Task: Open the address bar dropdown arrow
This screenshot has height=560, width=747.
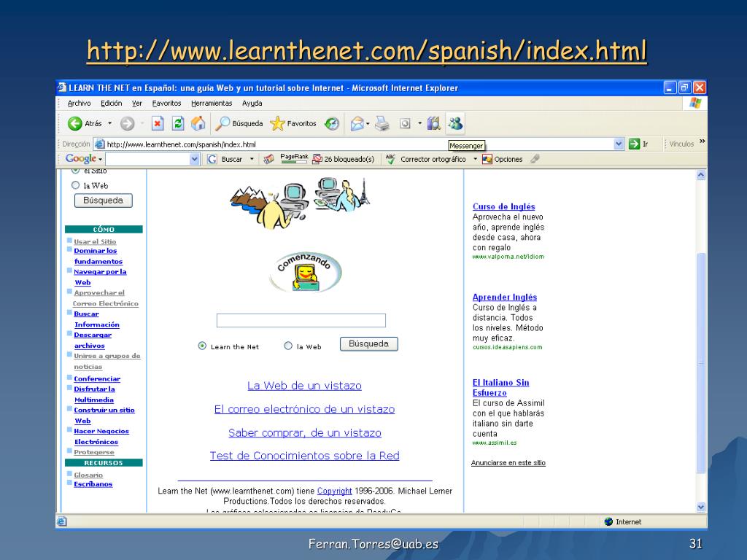Action: tap(619, 144)
